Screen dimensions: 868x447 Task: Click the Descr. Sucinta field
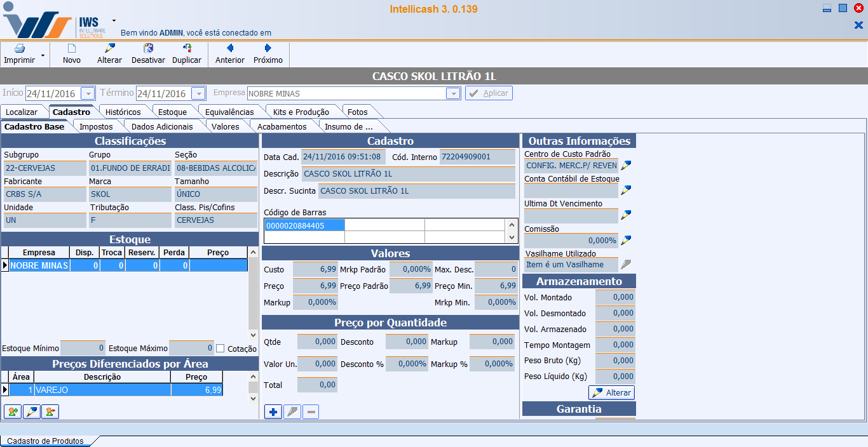[416, 191]
